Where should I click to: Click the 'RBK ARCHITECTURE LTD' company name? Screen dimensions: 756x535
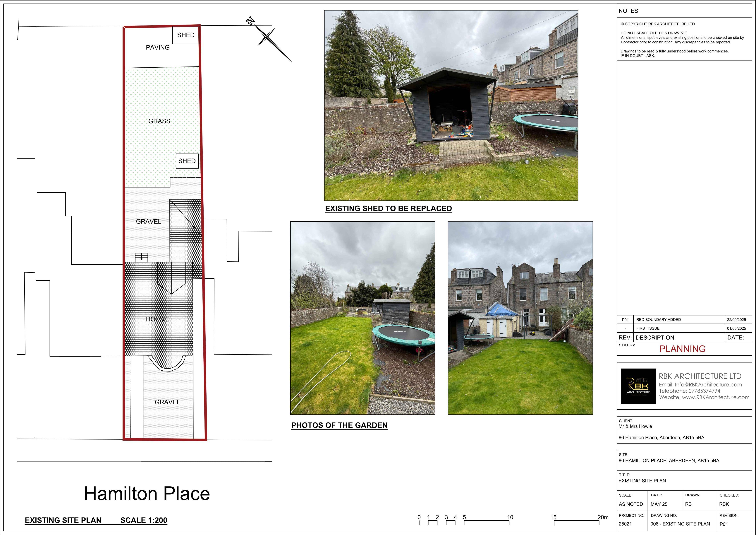click(x=700, y=376)
